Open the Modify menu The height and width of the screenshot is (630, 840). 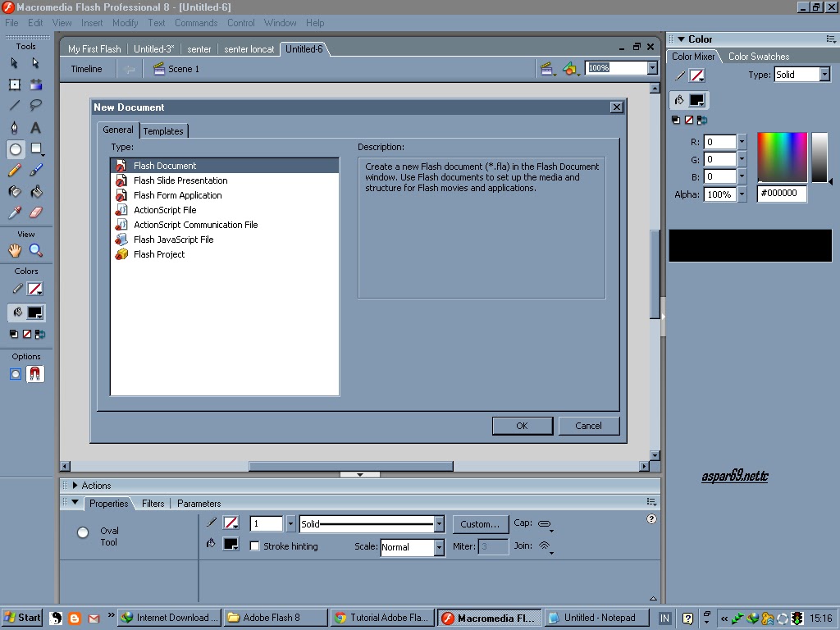point(125,23)
